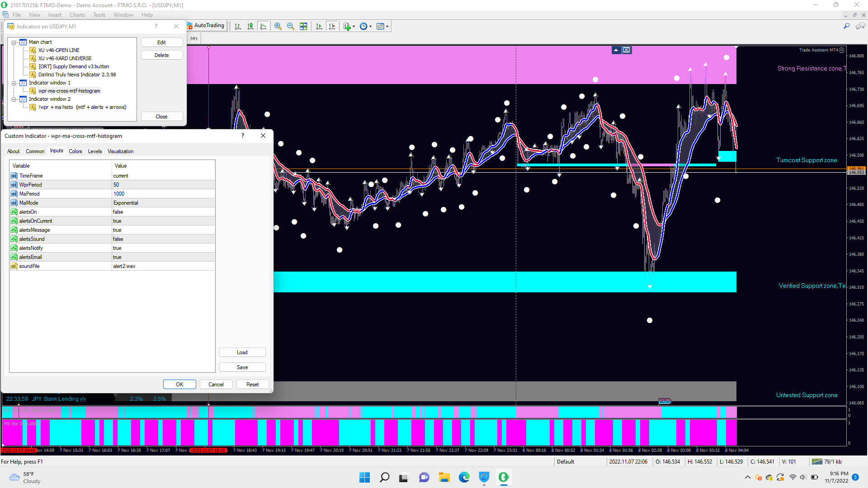
Task: Open the Charts menu
Action: pos(77,15)
